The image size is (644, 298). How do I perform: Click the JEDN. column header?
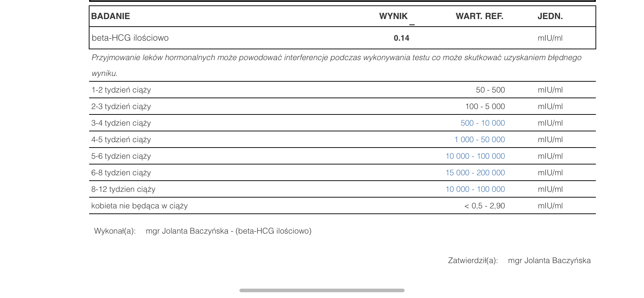550,16
